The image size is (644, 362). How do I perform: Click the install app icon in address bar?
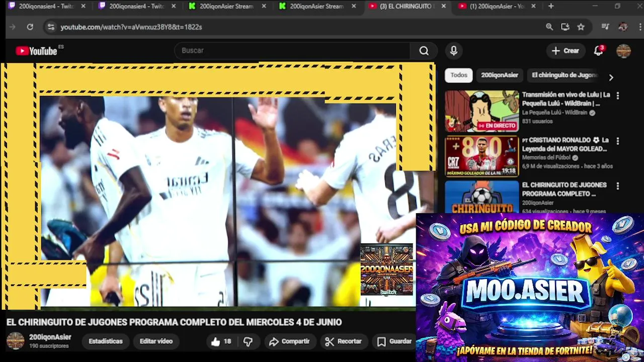pos(565,27)
